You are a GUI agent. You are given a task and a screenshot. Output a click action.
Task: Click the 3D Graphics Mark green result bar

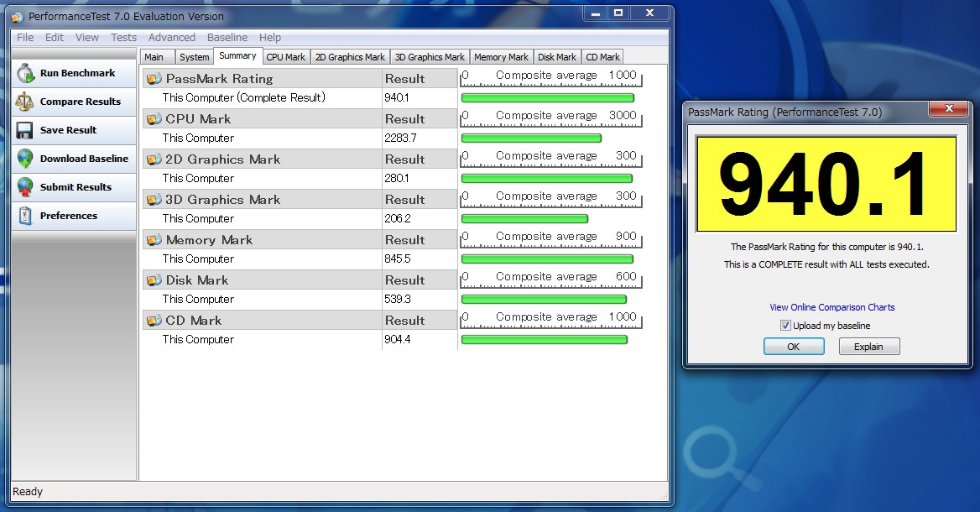coord(524,219)
